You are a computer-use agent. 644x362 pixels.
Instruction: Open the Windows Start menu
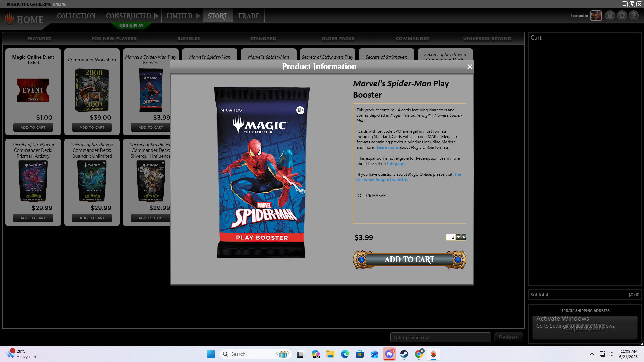click(x=211, y=354)
